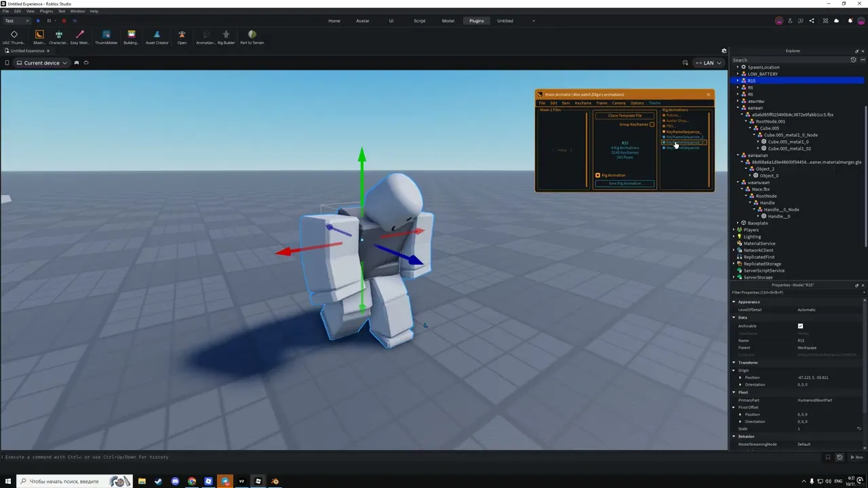Collapse the Appearance section in Properties
This screenshot has height=488, width=868.
[734, 302]
